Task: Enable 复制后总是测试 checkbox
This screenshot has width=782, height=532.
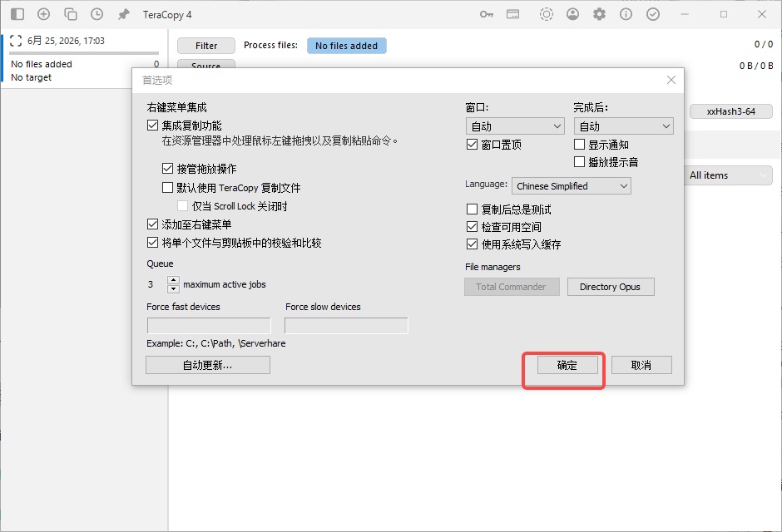Action: (472, 209)
